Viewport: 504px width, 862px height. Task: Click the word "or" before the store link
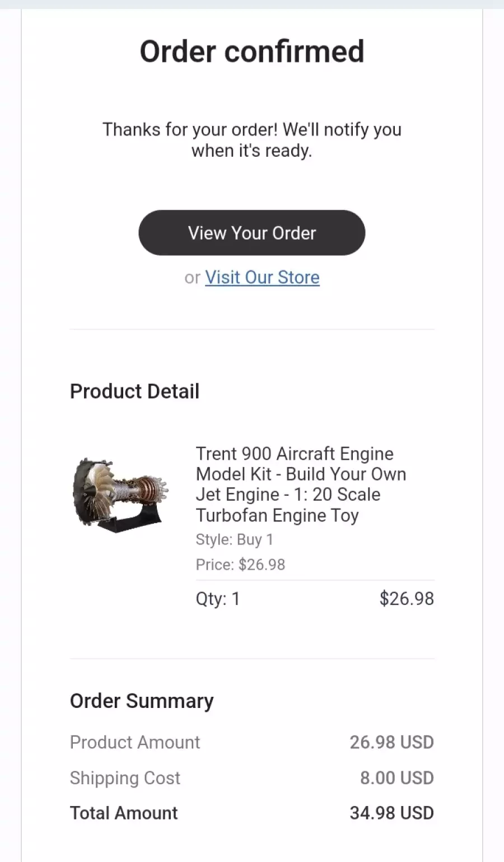click(192, 278)
